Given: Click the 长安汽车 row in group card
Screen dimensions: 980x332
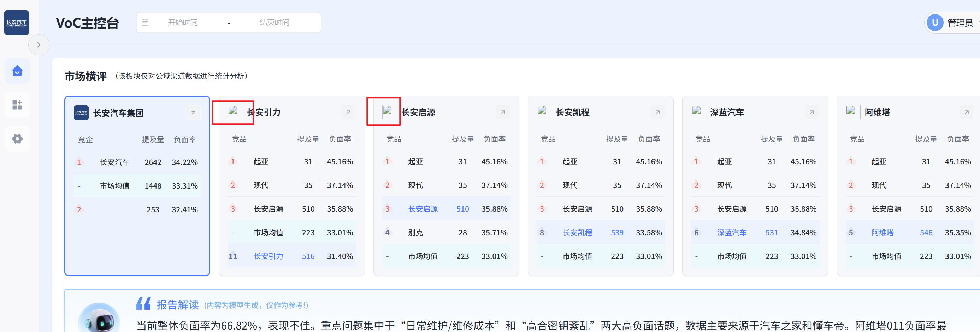Looking at the screenshot, I should pos(137,162).
